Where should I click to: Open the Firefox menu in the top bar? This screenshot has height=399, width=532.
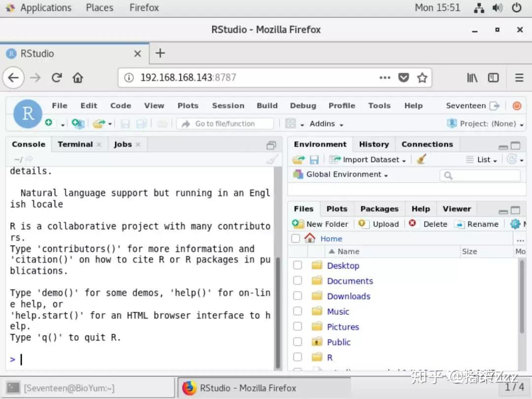click(x=143, y=7)
